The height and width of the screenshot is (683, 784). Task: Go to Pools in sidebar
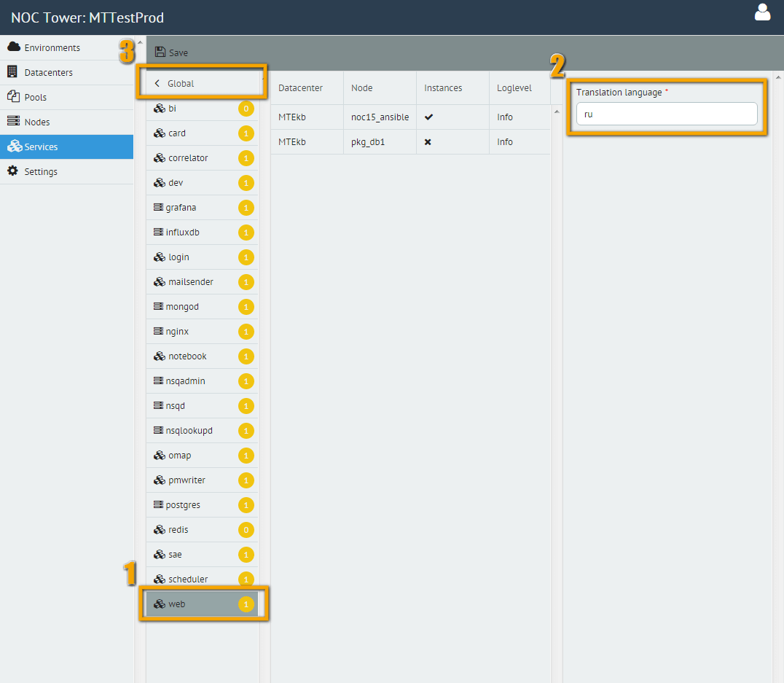tap(67, 97)
